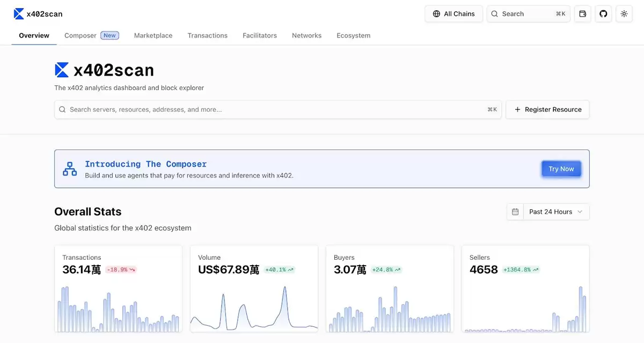This screenshot has width=644, height=343.
Task: Open the Facilitators tab
Action: click(260, 35)
